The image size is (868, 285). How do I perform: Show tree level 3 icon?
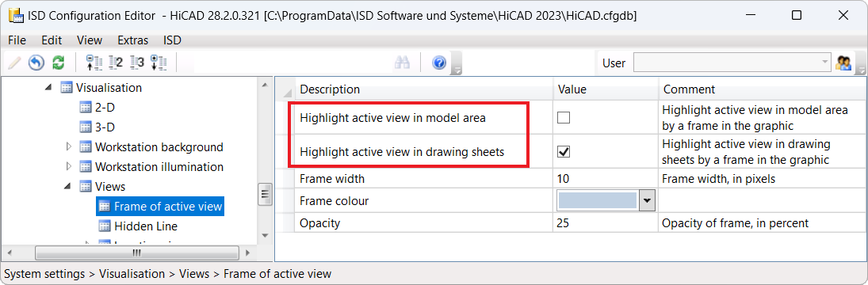pyautogui.click(x=136, y=63)
